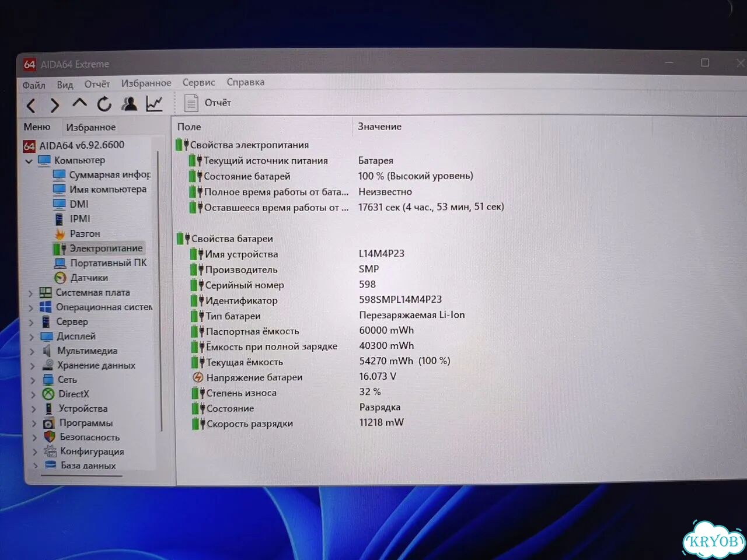Select Суммарная информация icon in tree
747x560 pixels.
[59, 175]
